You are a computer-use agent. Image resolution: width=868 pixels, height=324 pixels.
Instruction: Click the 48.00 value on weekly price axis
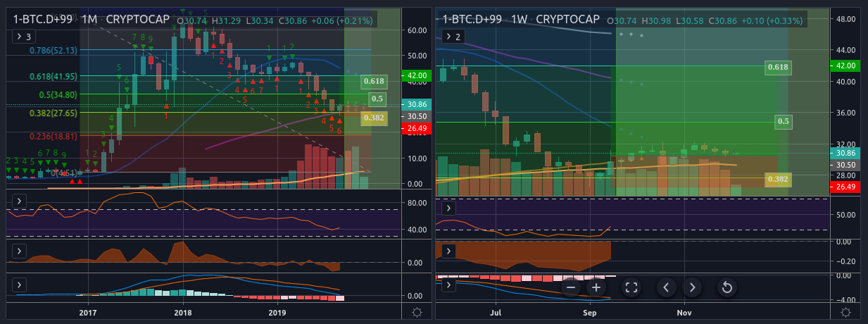coord(847,19)
